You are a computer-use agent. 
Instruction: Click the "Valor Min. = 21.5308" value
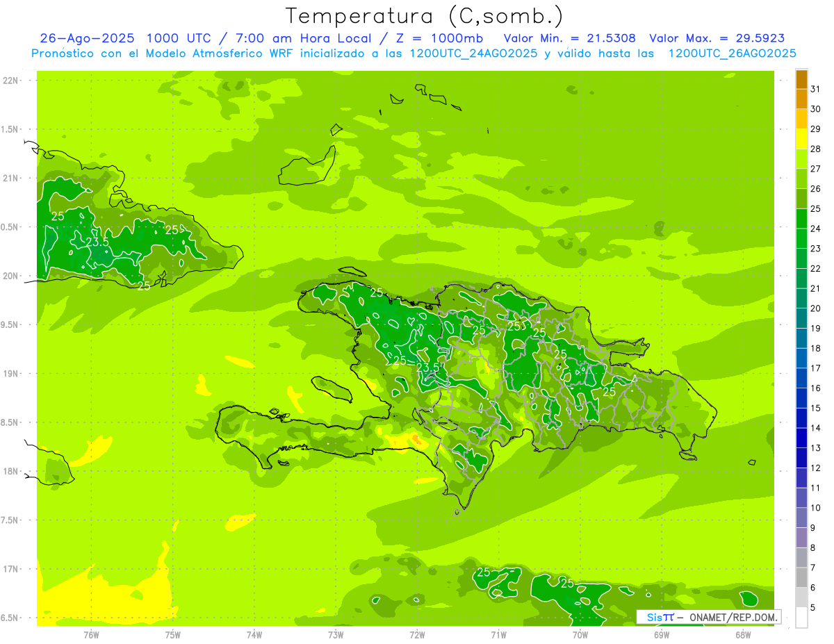coord(570,38)
